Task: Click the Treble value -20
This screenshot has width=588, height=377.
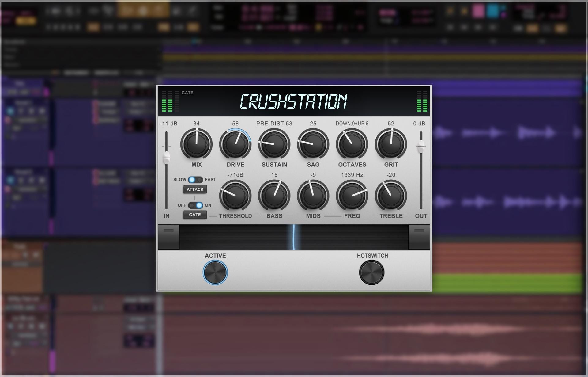Action: (x=391, y=175)
